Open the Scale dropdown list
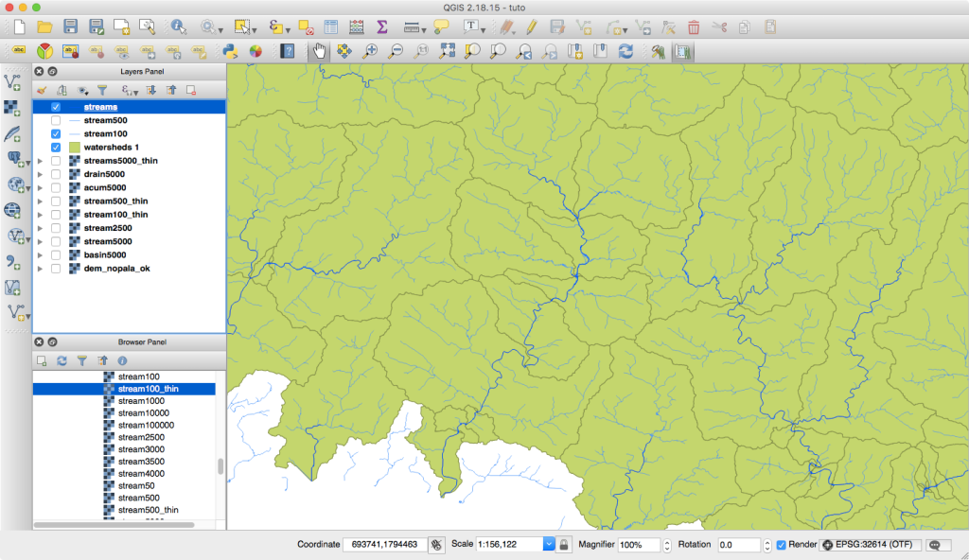 (549, 545)
